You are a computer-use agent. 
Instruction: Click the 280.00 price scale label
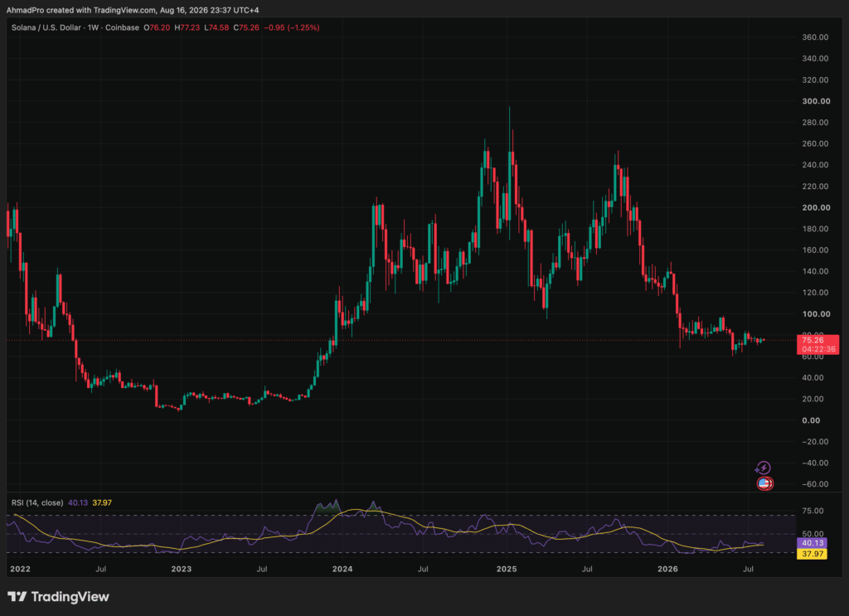[816, 123]
